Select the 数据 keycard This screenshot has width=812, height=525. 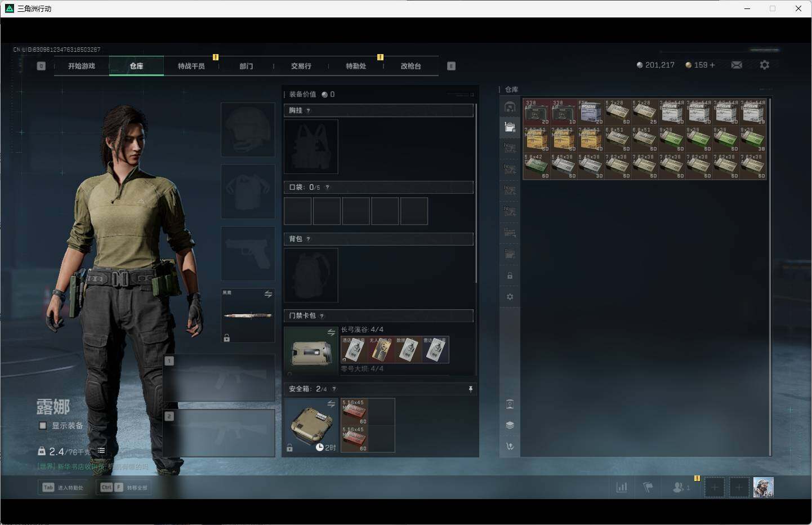tap(408, 350)
